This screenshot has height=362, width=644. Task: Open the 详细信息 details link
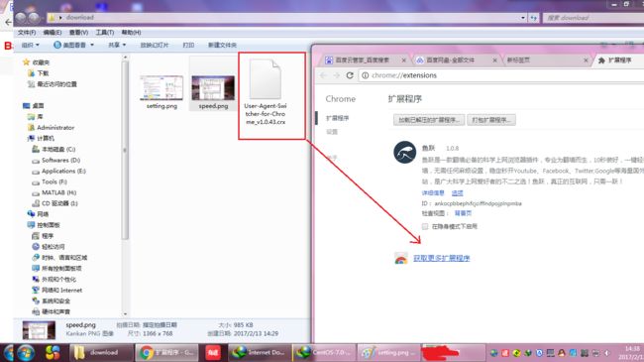coord(433,192)
